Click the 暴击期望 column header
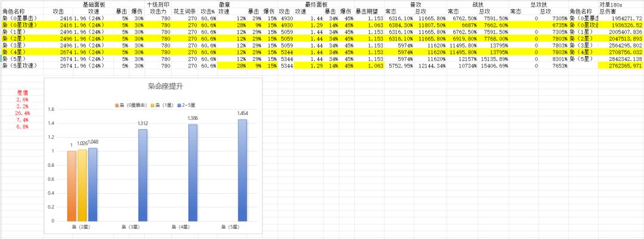Image resolution: width=644 pixels, height=239 pixels. (367, 11)
